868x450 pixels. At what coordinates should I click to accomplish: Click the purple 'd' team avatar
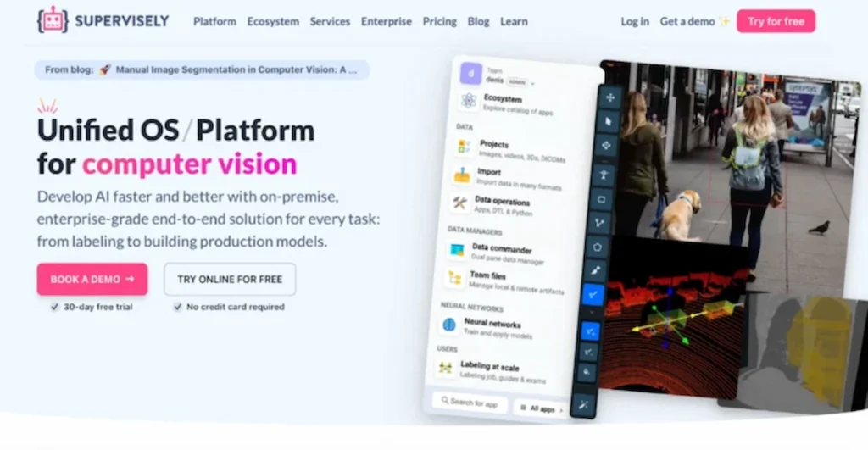471,73
